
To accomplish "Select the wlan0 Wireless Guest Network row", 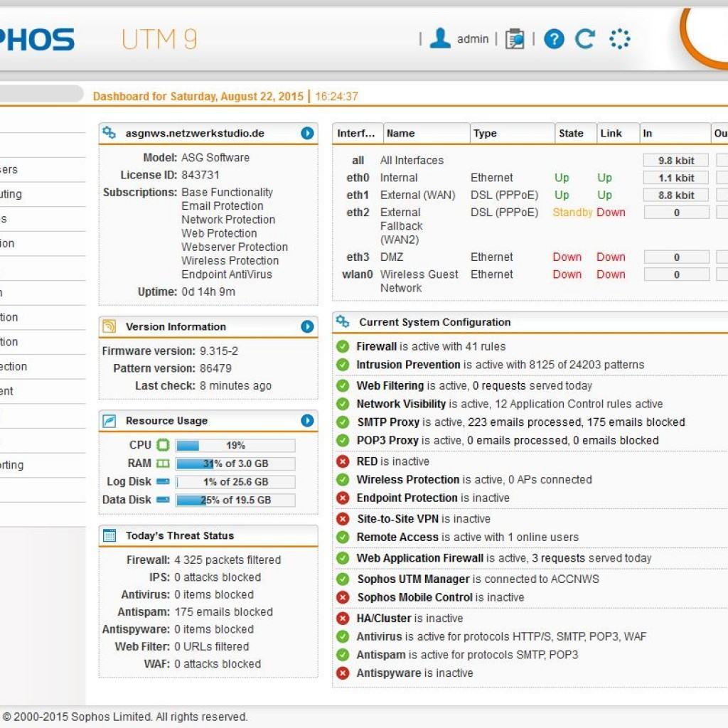I will [529, 281].
